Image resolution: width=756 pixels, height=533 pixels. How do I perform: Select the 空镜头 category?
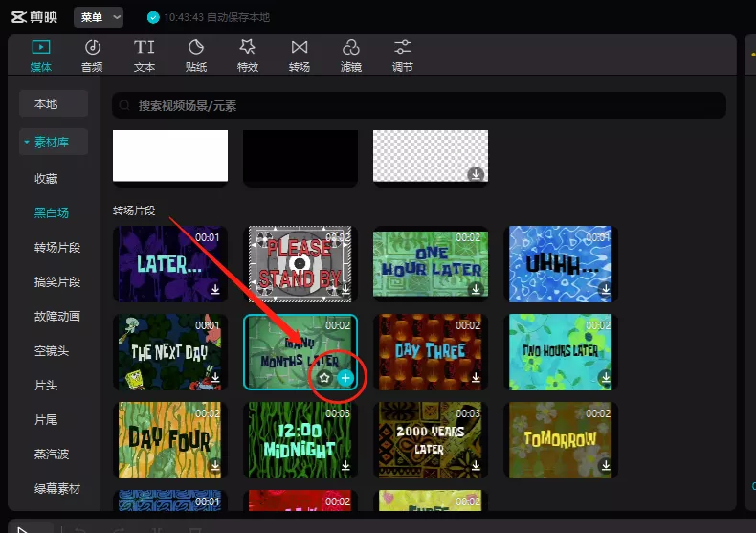[x=52, y=351]
